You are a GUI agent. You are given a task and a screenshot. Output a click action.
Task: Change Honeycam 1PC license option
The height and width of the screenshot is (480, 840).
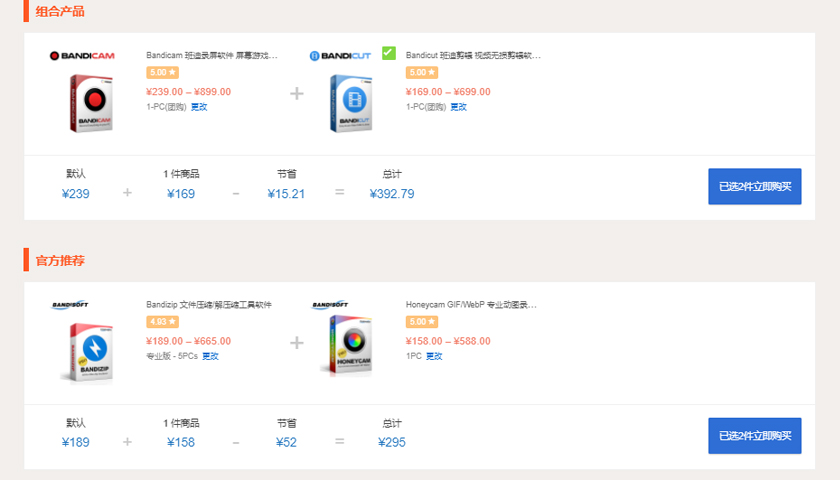click(434, 356)
